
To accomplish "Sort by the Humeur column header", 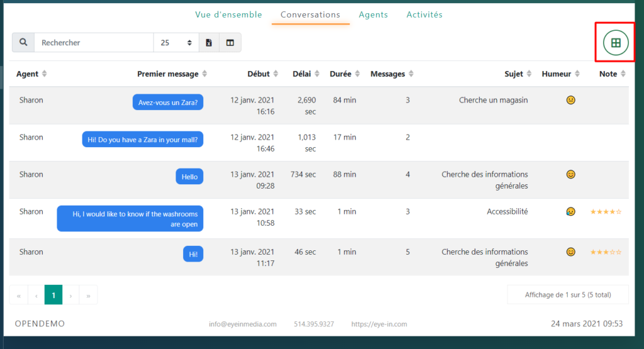I will (560, 74).
